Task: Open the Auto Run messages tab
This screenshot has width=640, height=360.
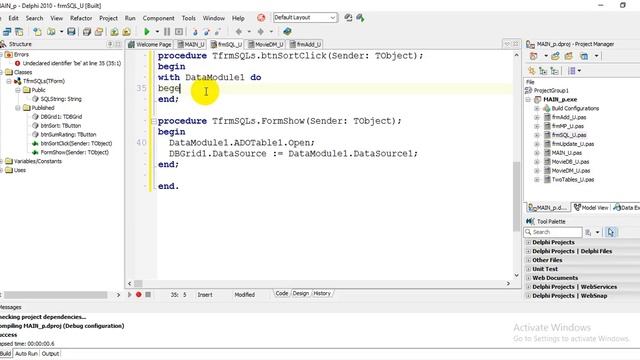Action: click(x=27, y=353)
